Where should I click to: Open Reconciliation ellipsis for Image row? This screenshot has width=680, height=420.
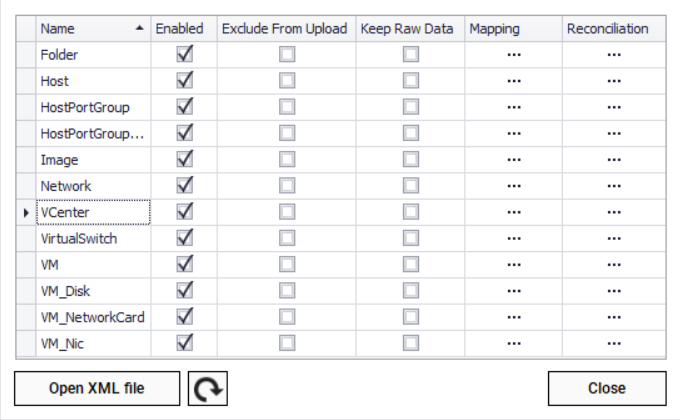pyautogui.click(x=613, y=160)
